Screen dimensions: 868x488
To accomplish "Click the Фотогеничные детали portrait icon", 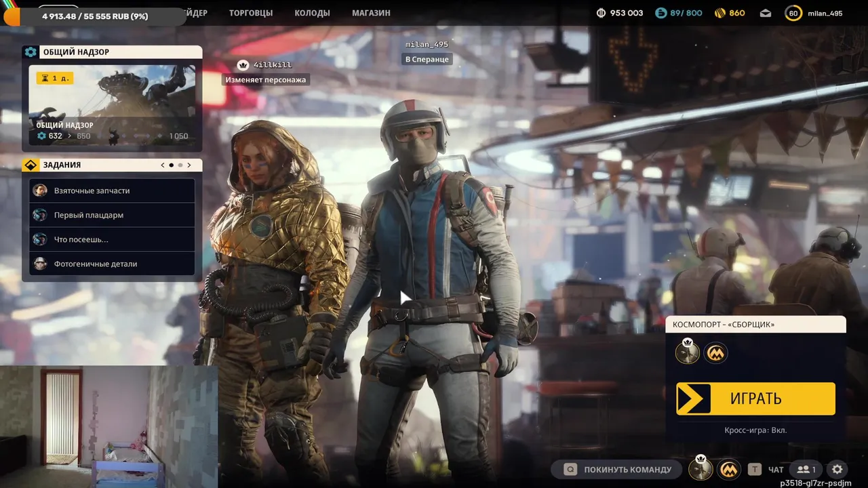I will coord(40,264).
